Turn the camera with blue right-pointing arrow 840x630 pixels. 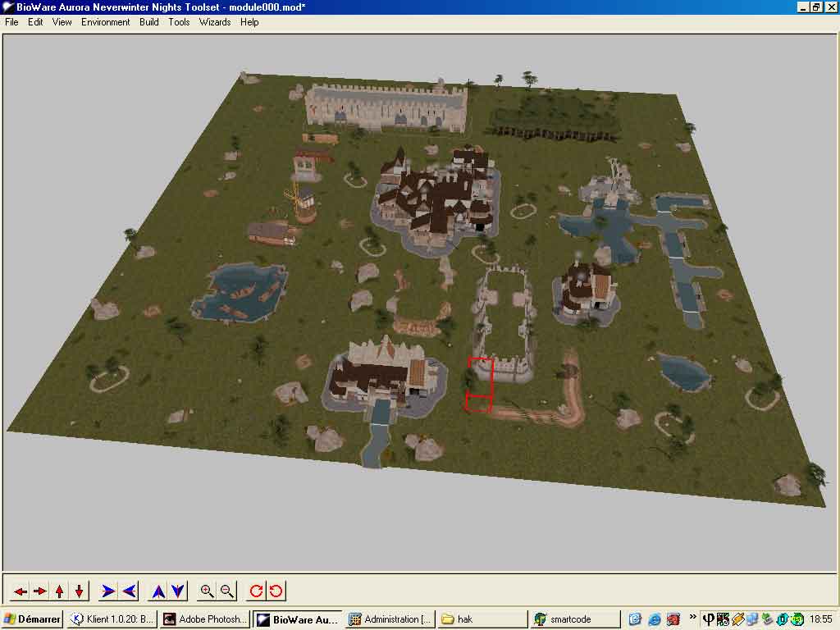[108, 591]
